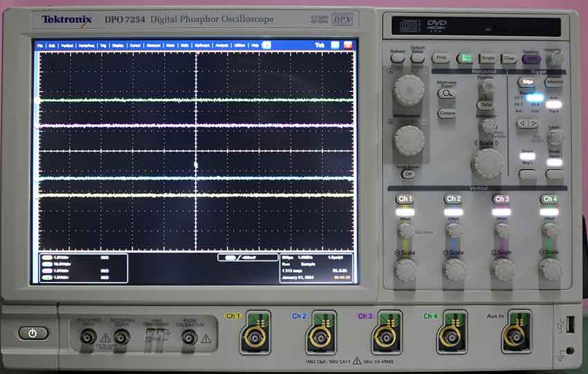Click the minimize button beside the Tek logo

335,45
